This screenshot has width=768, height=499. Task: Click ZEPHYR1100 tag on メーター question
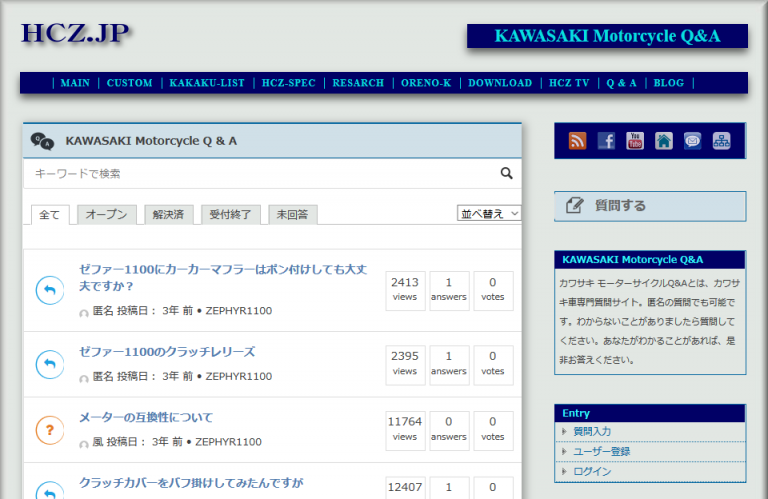point(228,442)
